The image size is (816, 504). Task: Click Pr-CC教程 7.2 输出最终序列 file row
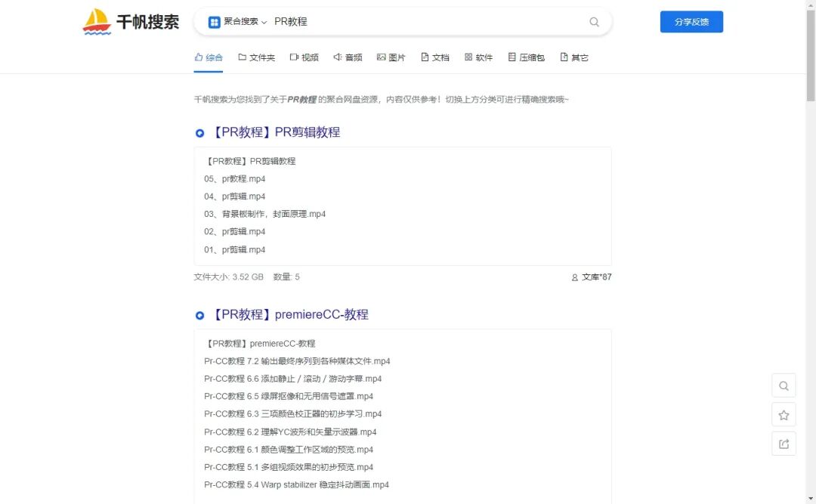[297, 361]
